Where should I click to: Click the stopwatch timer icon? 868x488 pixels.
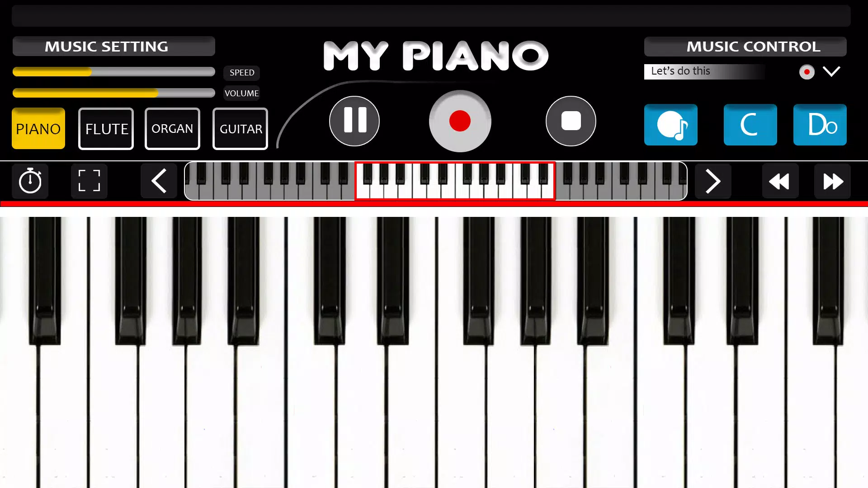30,182
